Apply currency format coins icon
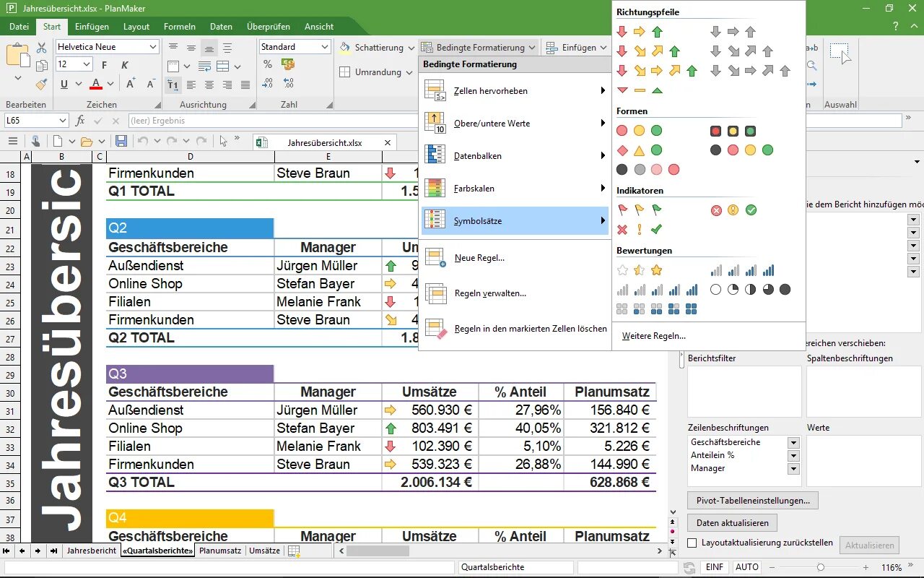This screenshot has height=578, width=924. 288,64
